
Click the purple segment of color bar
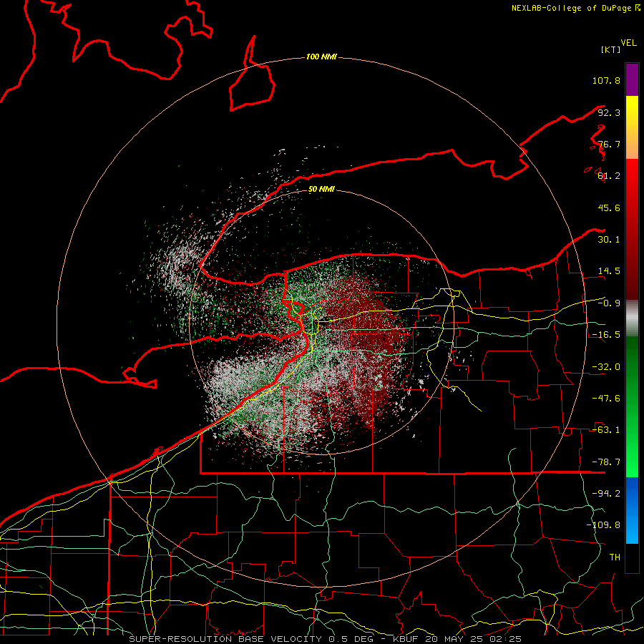pos(632,79)
